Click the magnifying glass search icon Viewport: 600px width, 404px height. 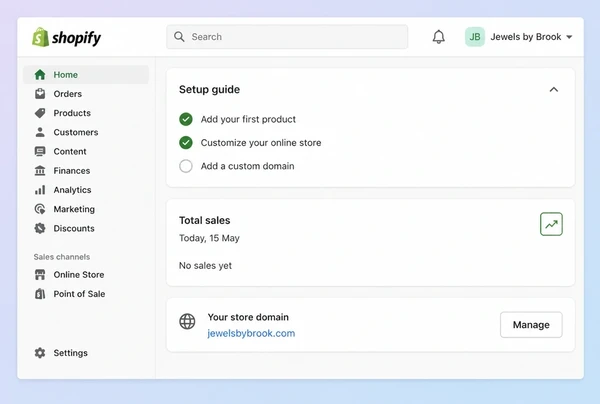(179, 37)
